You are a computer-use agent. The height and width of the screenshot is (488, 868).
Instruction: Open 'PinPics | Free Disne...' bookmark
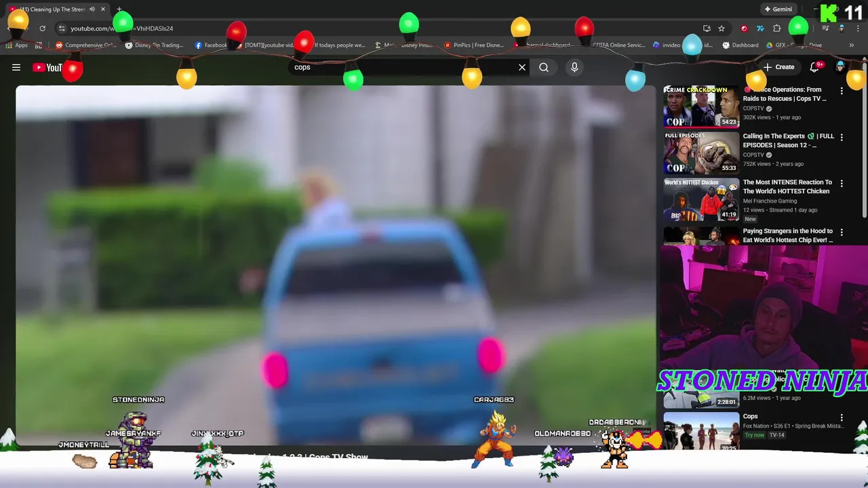pyautogui.click(x=474, y=45)
